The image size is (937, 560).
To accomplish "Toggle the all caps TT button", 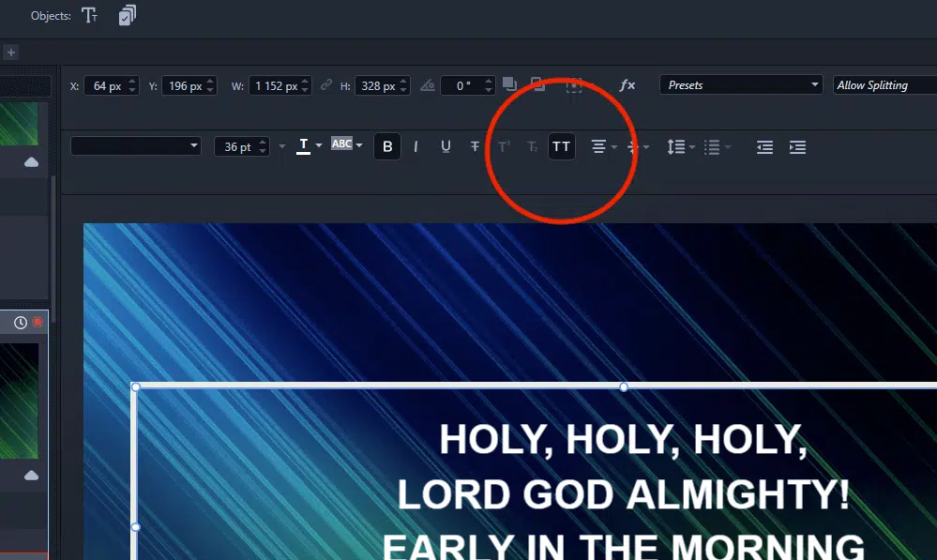I will [561, 146].
